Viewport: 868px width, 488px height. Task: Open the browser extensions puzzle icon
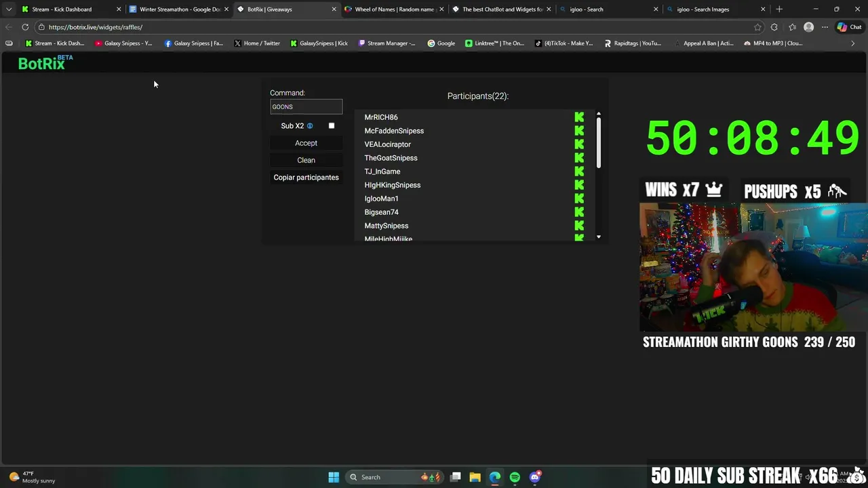point(774,27)
